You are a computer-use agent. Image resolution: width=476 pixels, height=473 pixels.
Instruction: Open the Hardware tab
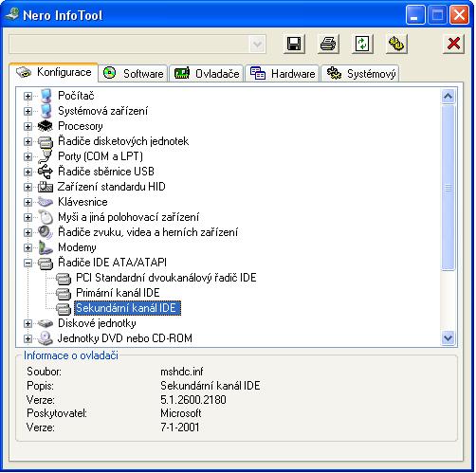(283, 74)
